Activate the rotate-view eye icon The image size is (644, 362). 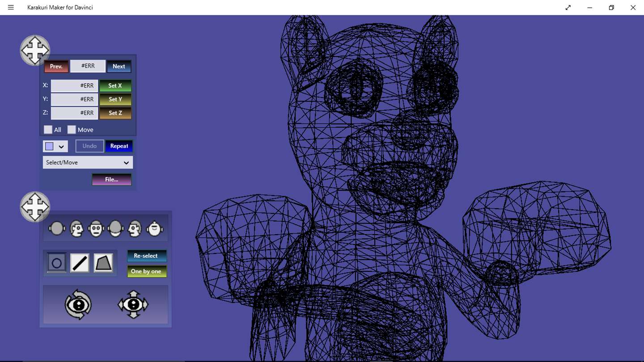click(78, 304)
